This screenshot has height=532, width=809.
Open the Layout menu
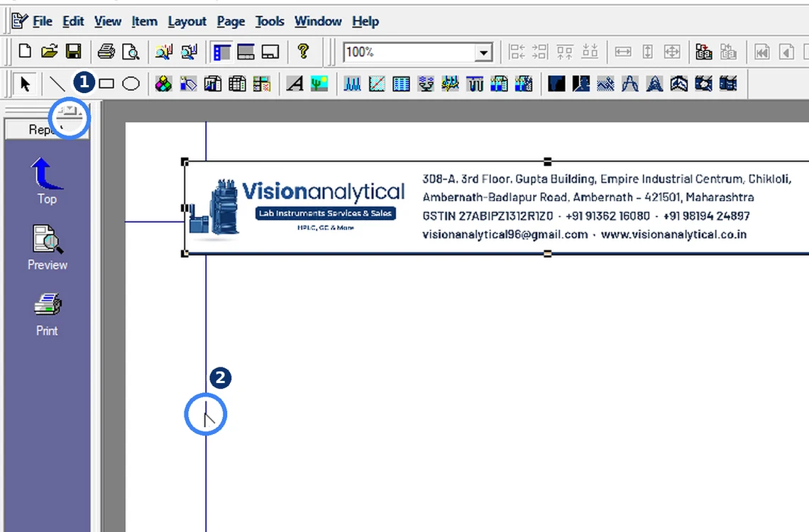(x=187, y=21)
